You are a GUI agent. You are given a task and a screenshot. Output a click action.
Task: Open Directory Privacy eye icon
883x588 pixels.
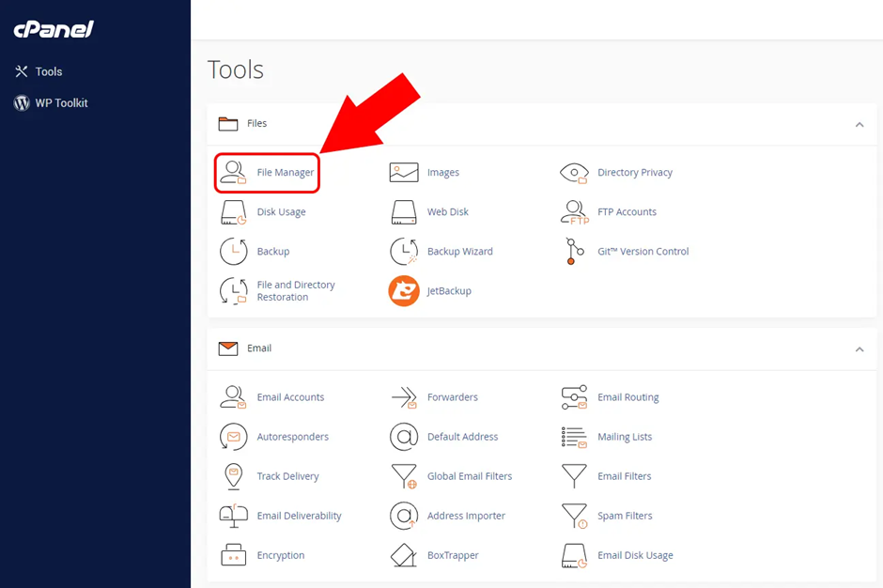(574, 173)
